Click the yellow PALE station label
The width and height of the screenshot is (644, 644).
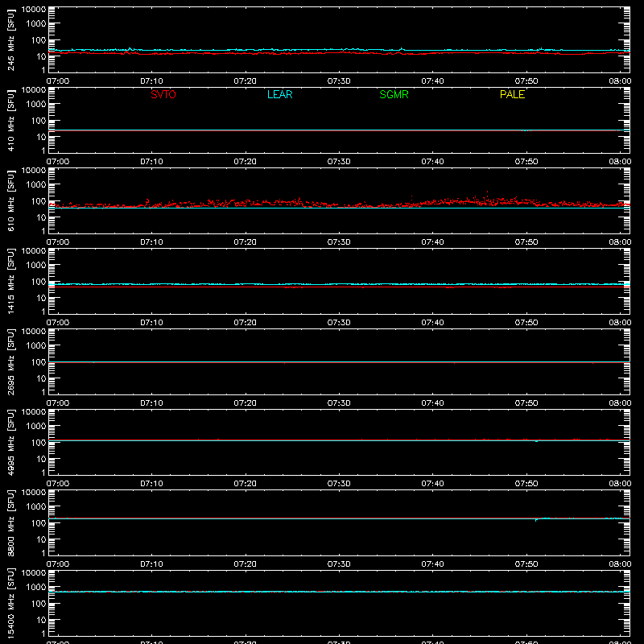pyautogui.click(x=512, y=94)
